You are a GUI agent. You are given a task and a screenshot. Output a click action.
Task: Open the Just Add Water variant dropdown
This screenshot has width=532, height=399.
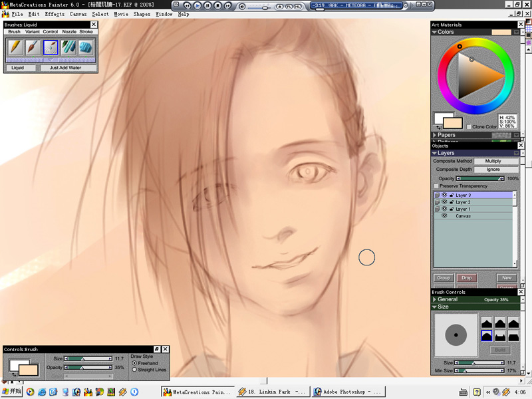pos(68,68)
